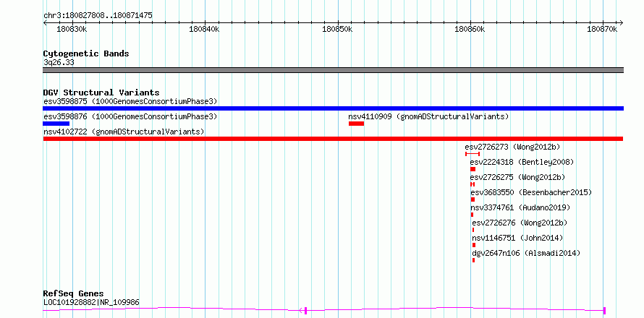
Task: Click the 180840k ruler label
Action: point(204,29)
